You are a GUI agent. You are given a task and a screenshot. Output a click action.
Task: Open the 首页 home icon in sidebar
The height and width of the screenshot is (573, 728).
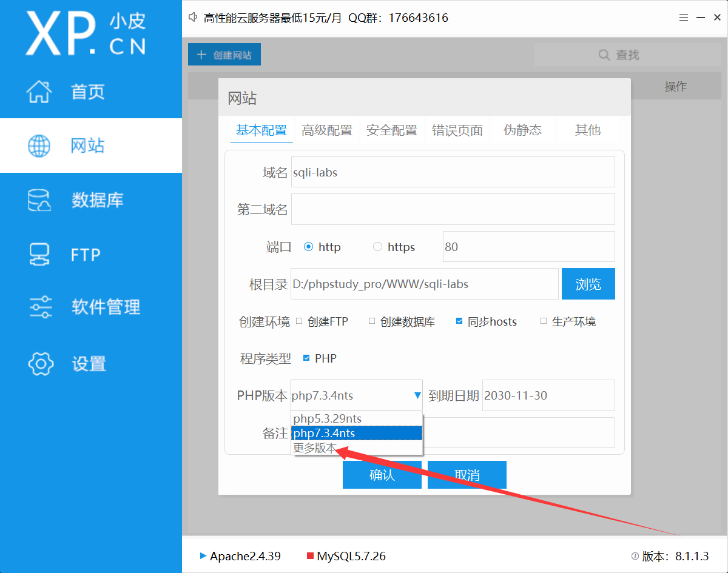[39, 92]
